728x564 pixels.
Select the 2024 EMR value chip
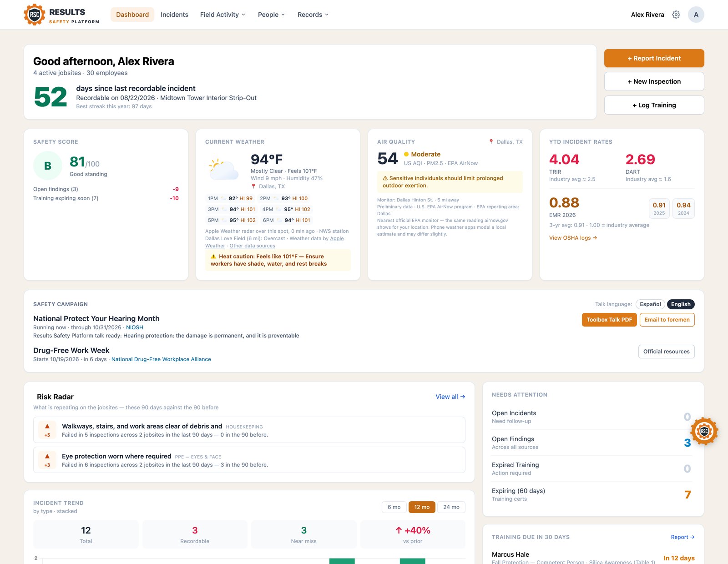pos(683,208)
